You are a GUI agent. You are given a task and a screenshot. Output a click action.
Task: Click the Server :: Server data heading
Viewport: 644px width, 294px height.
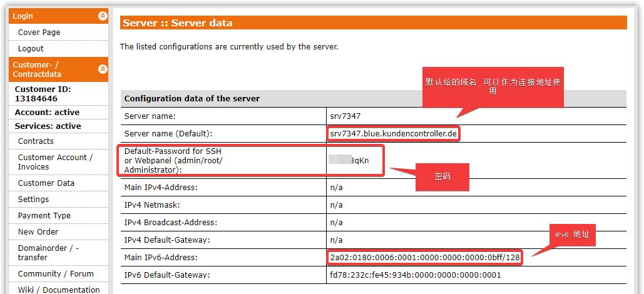178,23
